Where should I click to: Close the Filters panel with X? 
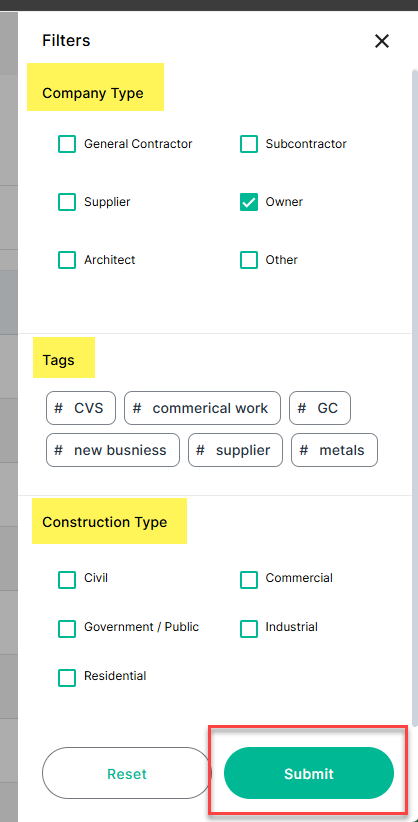point(382,41)
